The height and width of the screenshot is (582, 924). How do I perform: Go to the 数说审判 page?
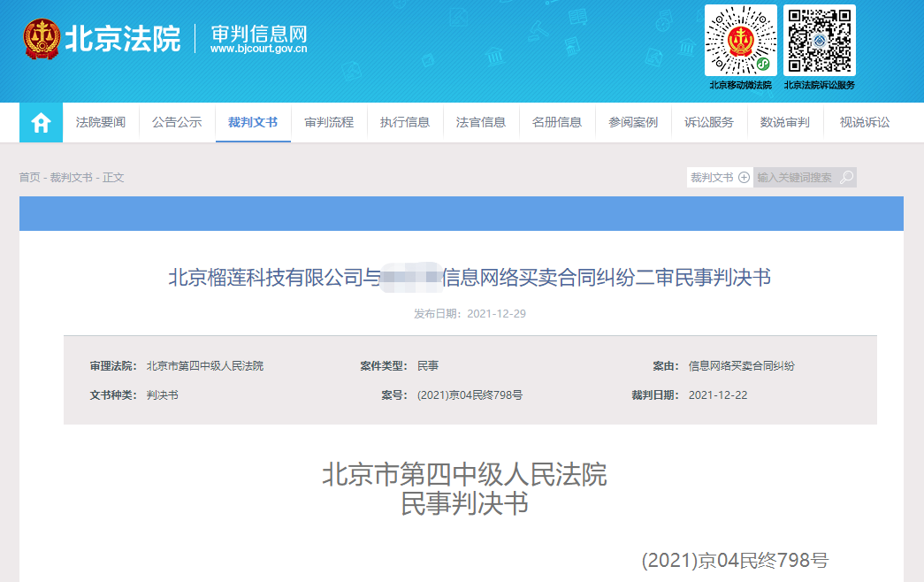pyautogui.click(x=785, y=123)
